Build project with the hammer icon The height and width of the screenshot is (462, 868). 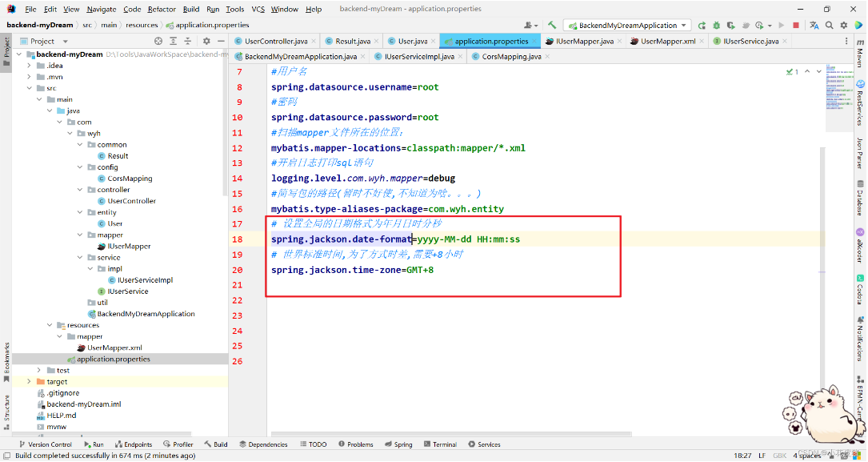pyautogui.click(x=552, y=25)
